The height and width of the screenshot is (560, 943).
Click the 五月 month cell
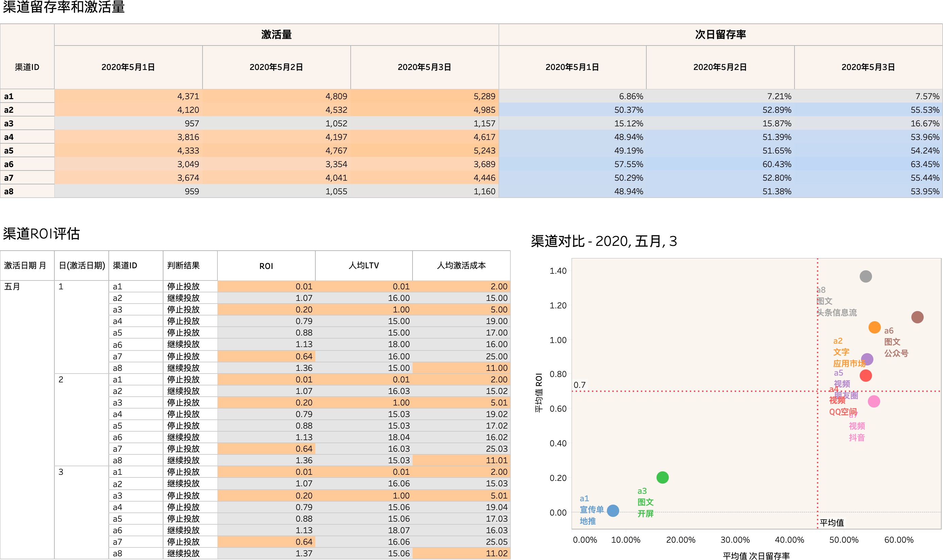click(x=12, y=286)
